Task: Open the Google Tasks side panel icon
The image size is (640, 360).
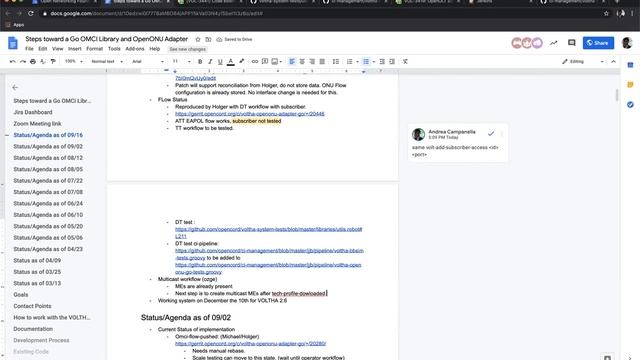Action: 630,105
